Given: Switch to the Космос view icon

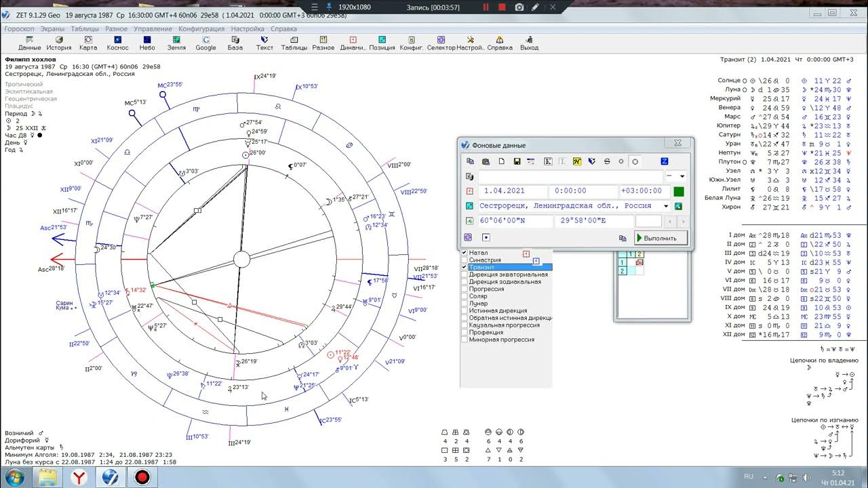Looking at the screenshot, I should [117, 43].
